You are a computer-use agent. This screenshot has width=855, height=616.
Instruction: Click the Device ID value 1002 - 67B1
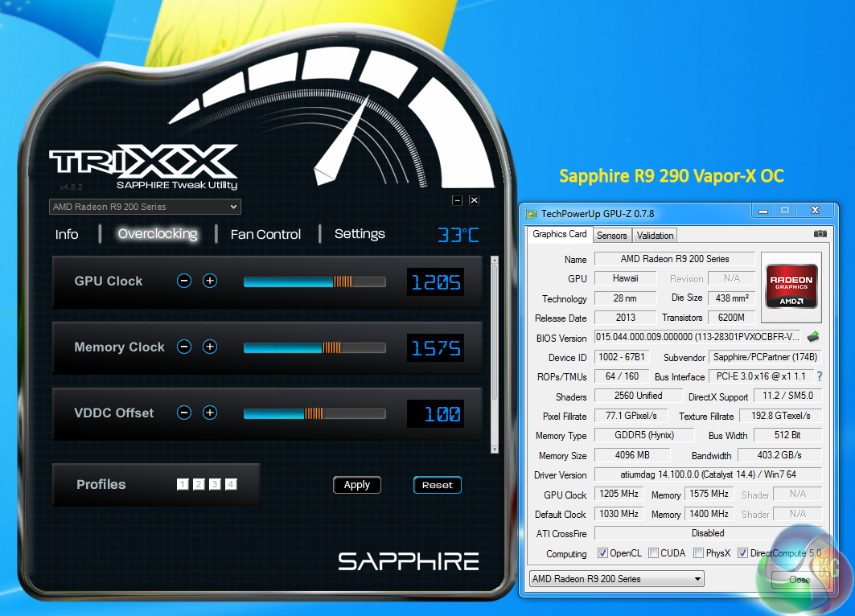(622, 357)
